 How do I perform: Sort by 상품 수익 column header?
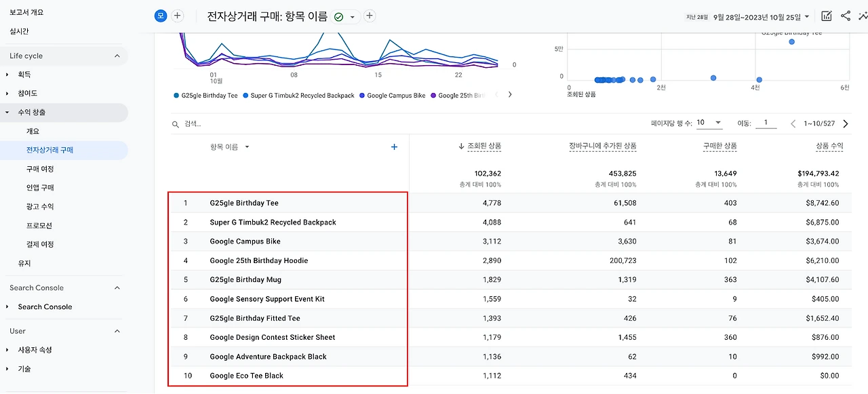(829, 146)
